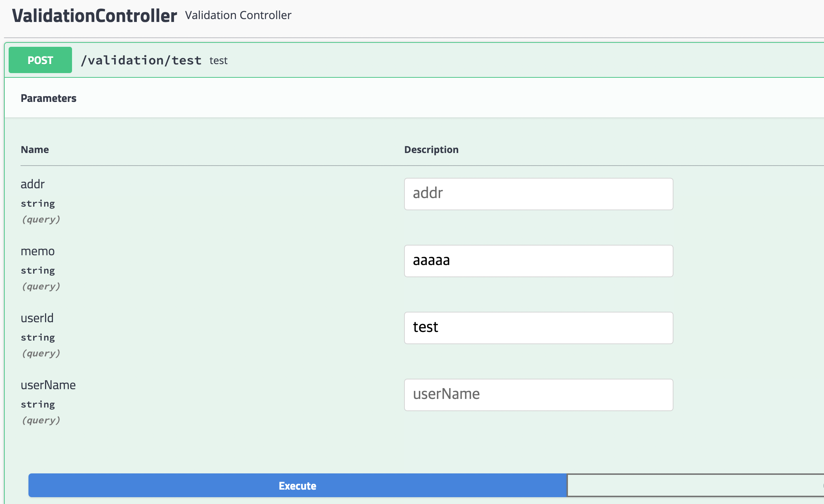Viewport: 824px width, 504px height.
Task: Click the blue Execute button
Action: (x=297, y=485)
